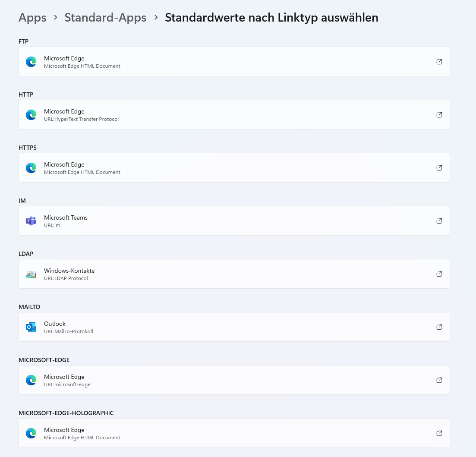Click the Edge icon under HTTP
Viewport: 476px width, 457px height.
click(x=31, y=115)
